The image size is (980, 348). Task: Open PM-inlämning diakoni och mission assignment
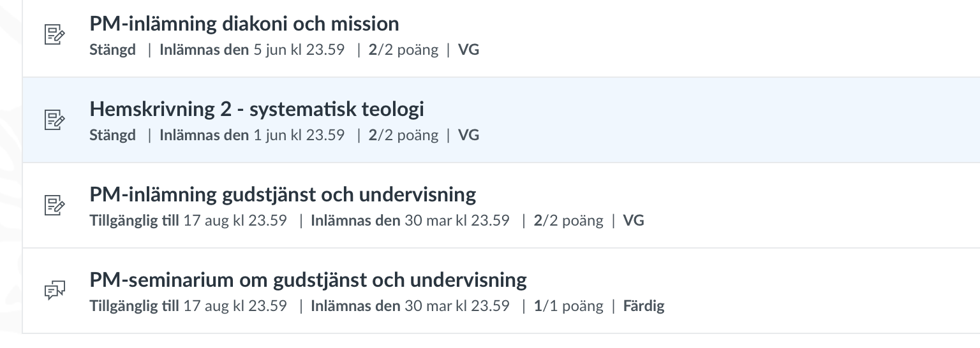point(244,24)
